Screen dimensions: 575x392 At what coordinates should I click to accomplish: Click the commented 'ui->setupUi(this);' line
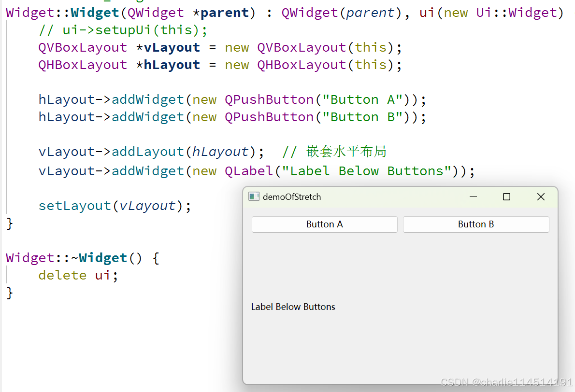coord(123,30)
